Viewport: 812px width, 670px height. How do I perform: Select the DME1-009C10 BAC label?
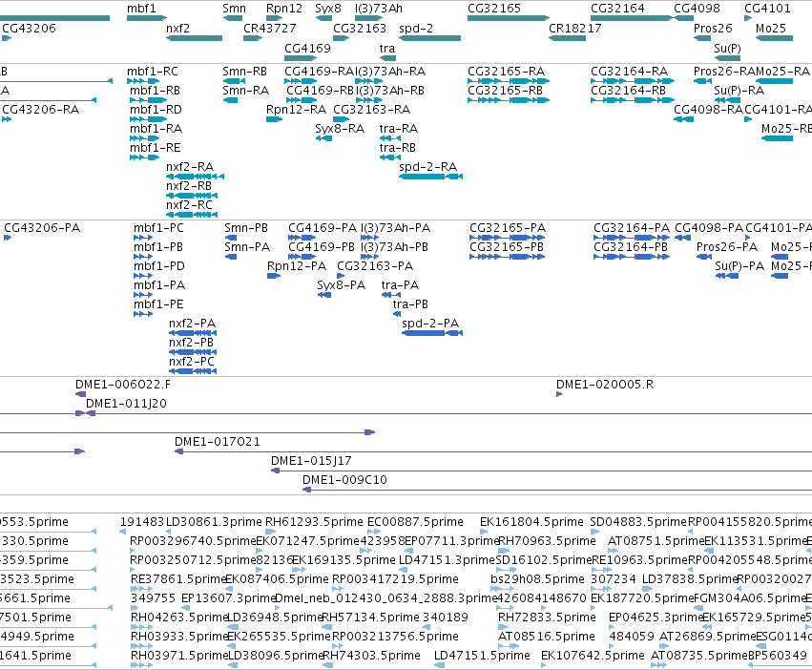[x=344, y=480]
